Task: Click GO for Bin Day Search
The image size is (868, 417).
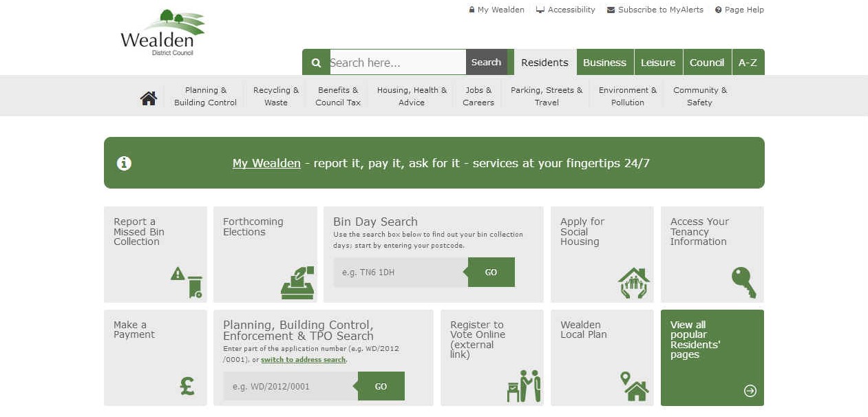Action: pyautogui.click(x=491, y=272)
